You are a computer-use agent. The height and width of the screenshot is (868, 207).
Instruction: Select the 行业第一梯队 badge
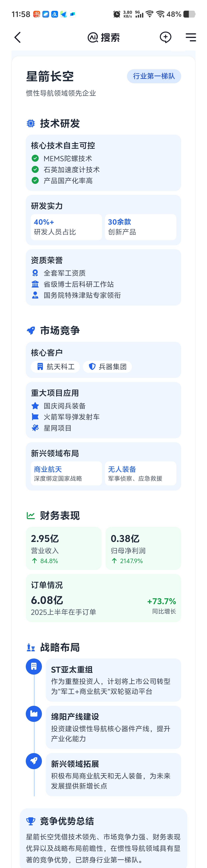[154, 76]
